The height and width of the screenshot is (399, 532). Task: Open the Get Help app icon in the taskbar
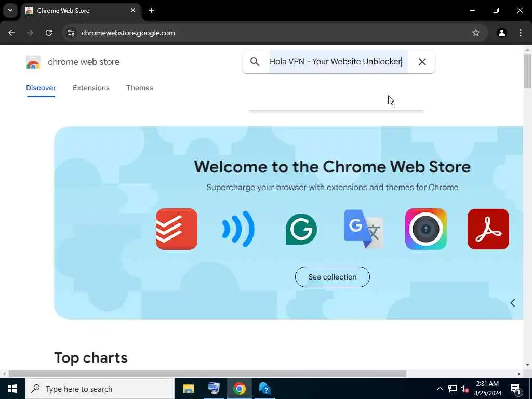tap(264, 389)
